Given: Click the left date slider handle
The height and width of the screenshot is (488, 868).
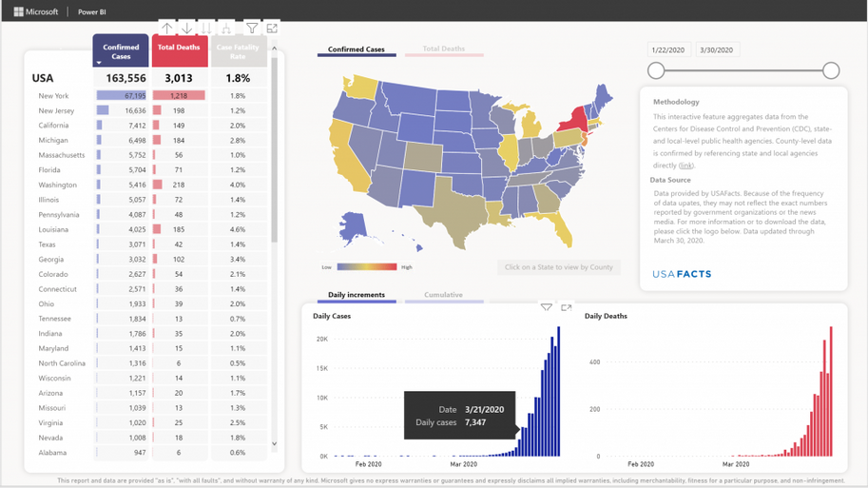Looking at the screenshot, I should (656, 70).
